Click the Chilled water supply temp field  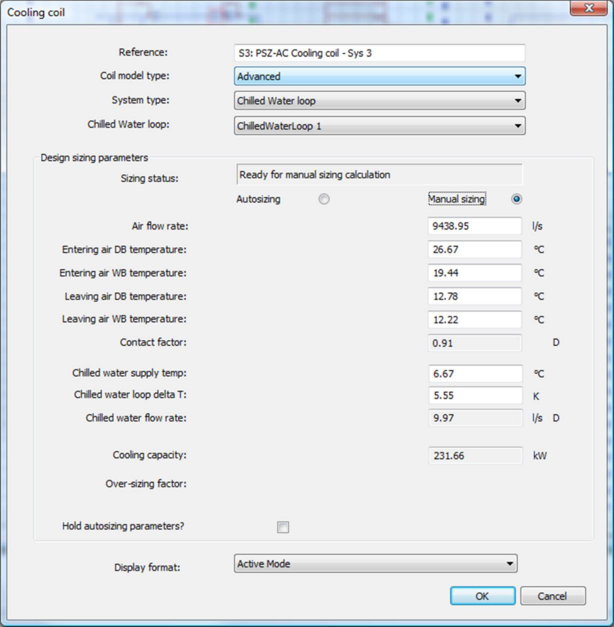(x=475, y=373)
